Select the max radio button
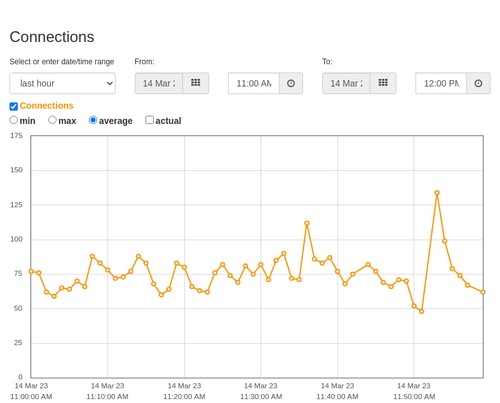The width and height of the screenshot is (500, 403). coord(52,120)
